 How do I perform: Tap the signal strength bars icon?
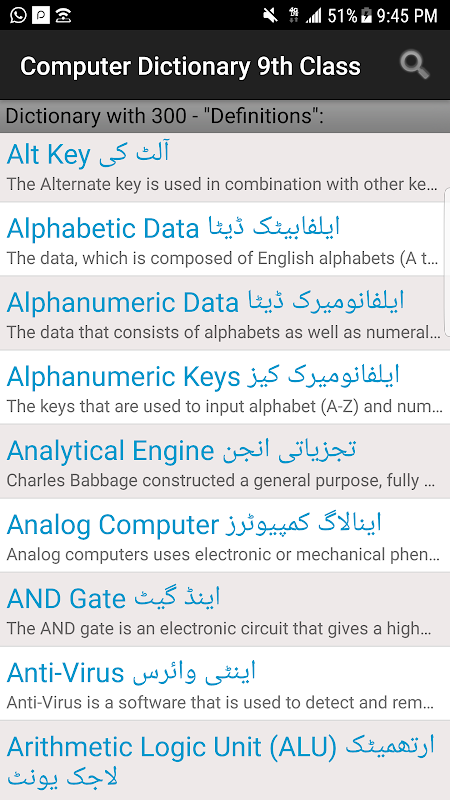point(313,16)
